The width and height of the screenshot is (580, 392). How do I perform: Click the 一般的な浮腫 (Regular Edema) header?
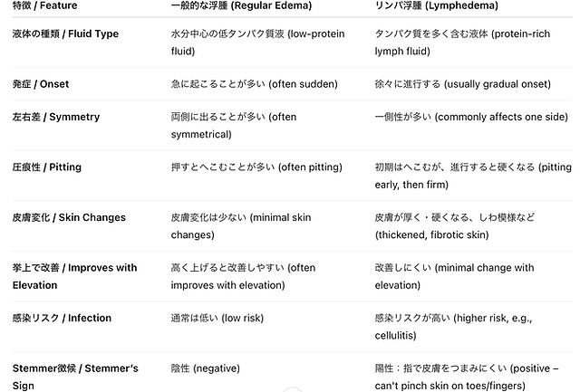coord(241,6)
